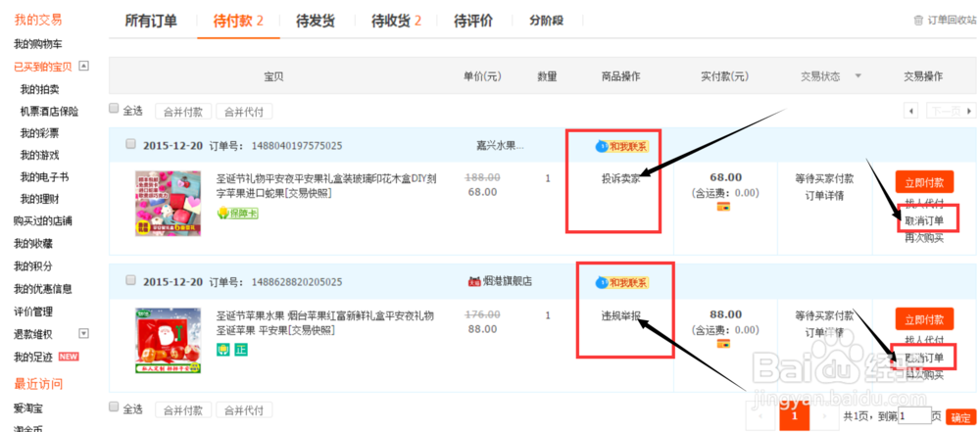Screen dimensions: 980x432
Task: Click 找人代付 for the 68.00 order
Action: 924,204
